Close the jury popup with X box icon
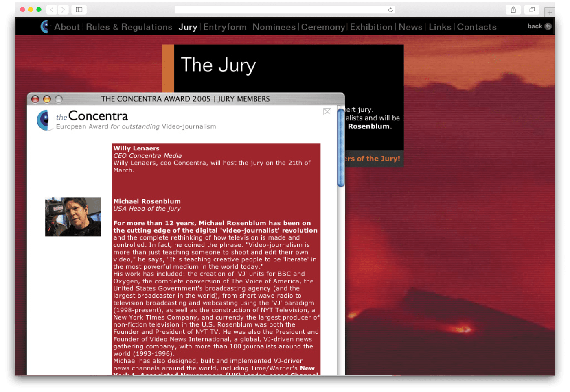This screenshot has height=392, width=570. pos(327,112)
